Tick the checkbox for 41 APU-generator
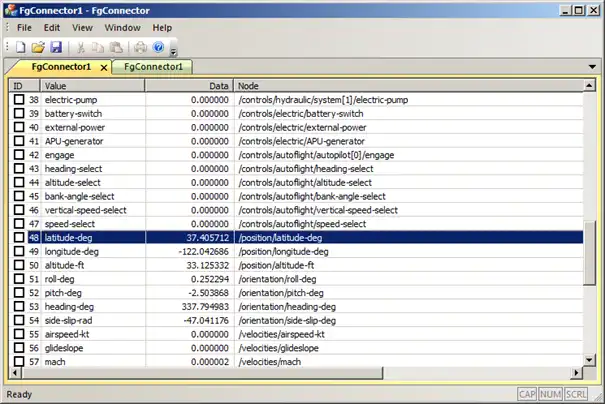 click(19, 141)
